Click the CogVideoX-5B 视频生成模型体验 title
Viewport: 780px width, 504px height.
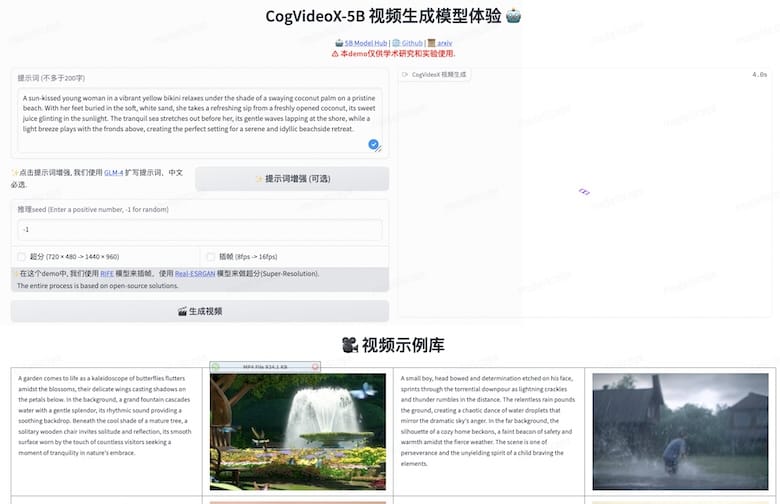point(384,16)
